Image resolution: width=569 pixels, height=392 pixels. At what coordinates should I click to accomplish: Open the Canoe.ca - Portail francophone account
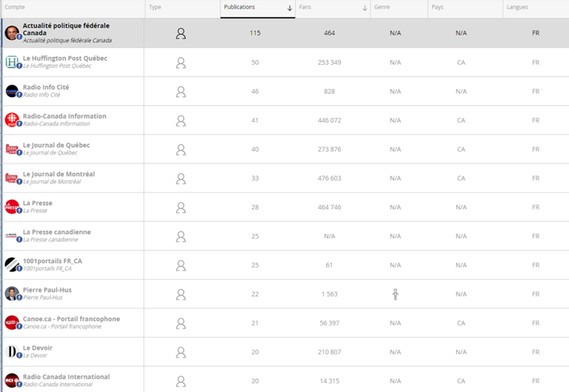coord(71,319)
